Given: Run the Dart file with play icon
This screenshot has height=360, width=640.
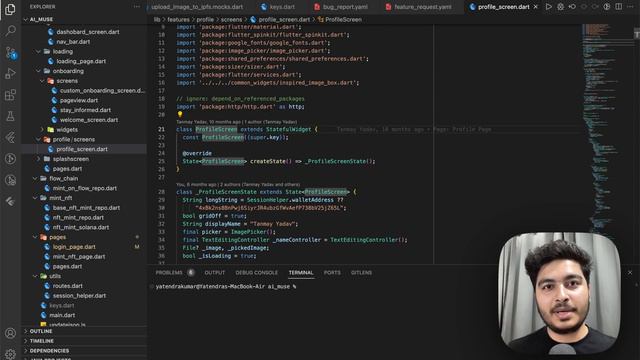Looking at the screenshot, I should (x=549, y=7).
